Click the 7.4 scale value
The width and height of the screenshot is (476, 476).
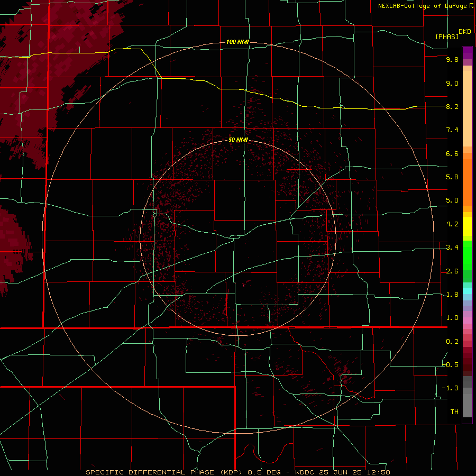[452, 130]
